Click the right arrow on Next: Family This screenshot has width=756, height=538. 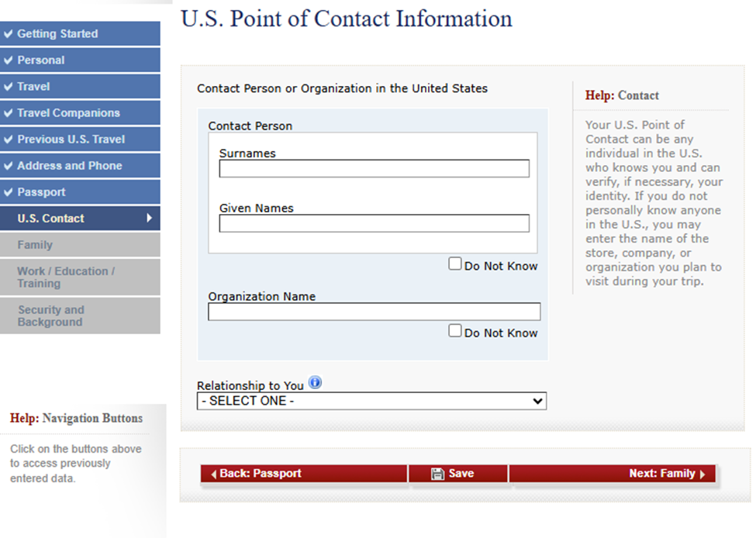(702, 474)
